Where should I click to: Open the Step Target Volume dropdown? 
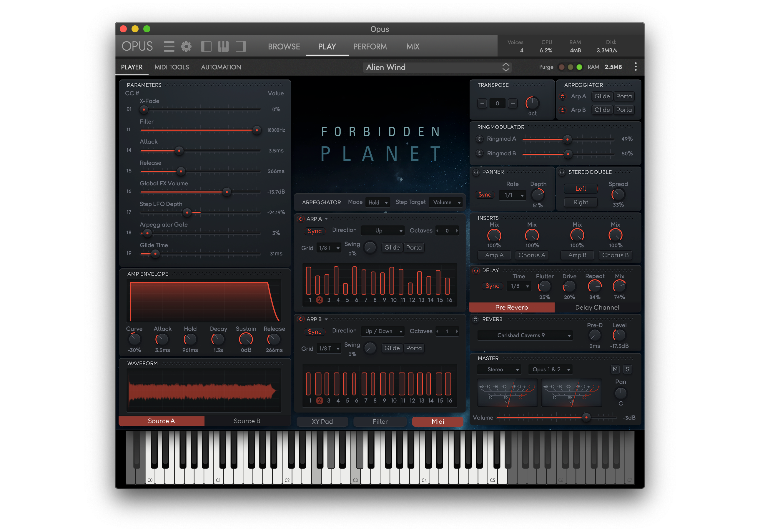click(446, 202)
